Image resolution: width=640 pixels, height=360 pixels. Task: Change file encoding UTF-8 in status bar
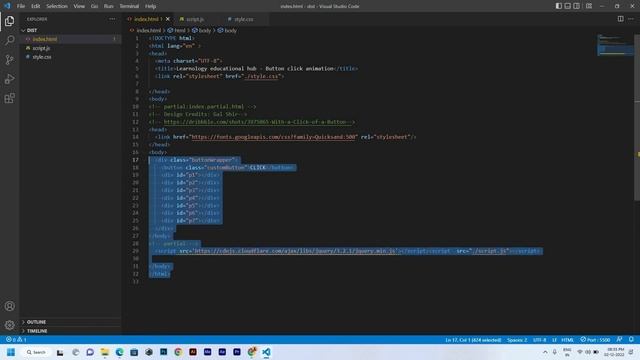coord(539,340)
